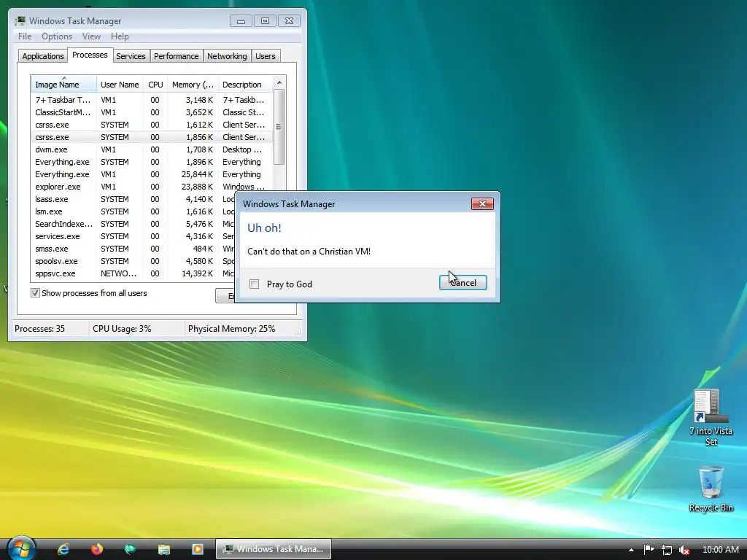Select the Processes tab
The image size is (747, 560).
90,55
